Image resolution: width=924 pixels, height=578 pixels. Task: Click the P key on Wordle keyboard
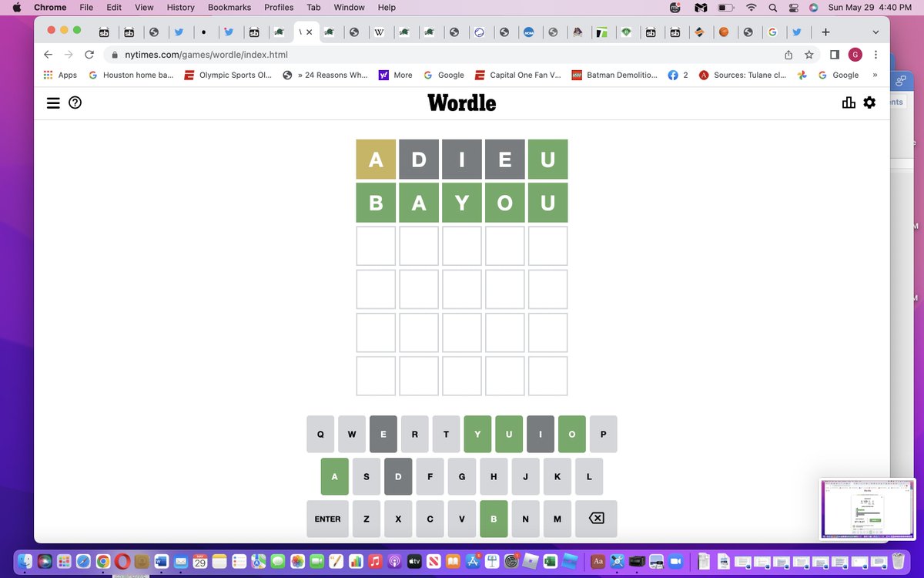click(x=603, y=434)
